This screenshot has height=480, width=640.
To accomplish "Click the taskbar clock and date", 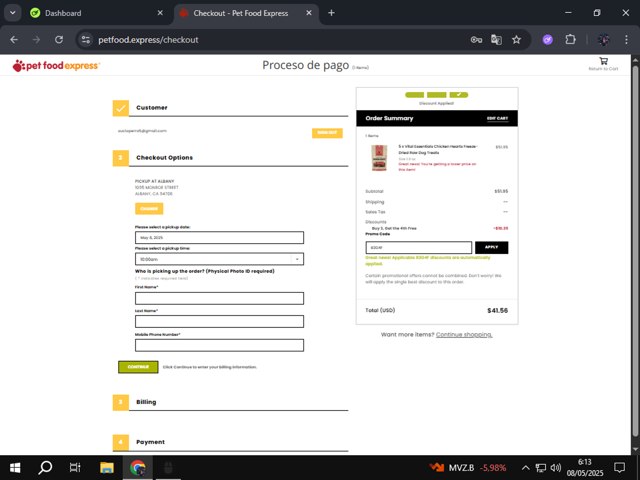I will click(x=584, y=468).
